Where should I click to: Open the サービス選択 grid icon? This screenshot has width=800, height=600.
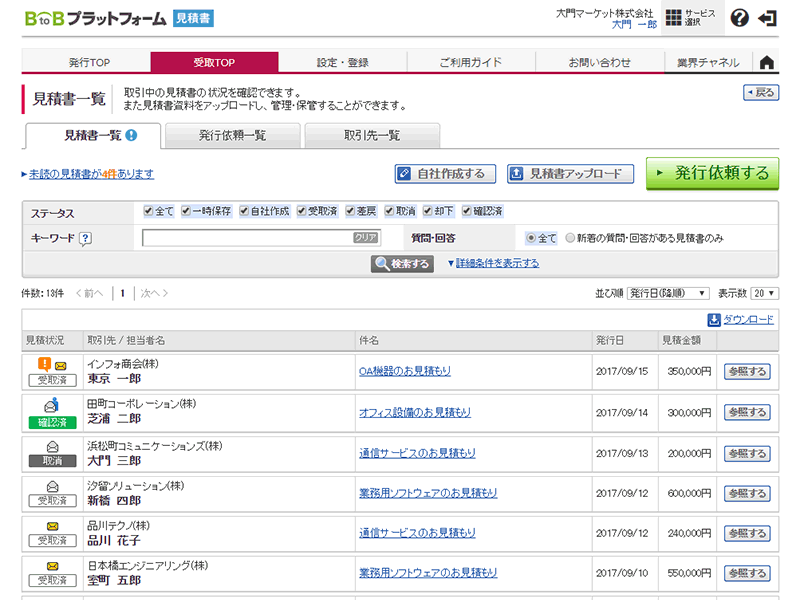tap(674, 18)
